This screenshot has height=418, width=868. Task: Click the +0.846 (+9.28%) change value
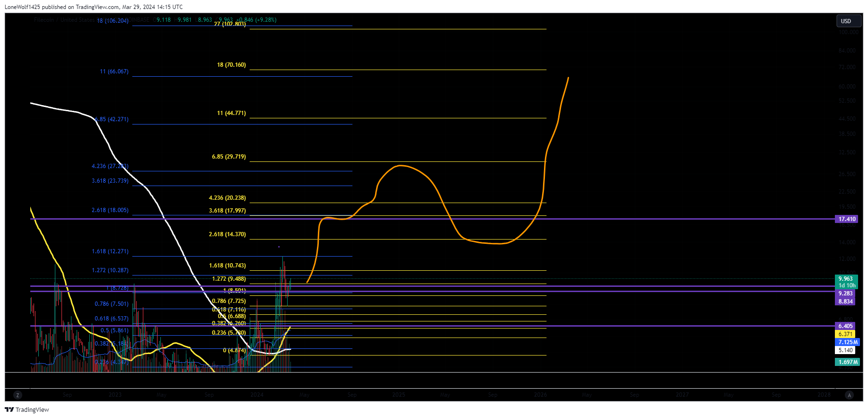pos(257,20)
